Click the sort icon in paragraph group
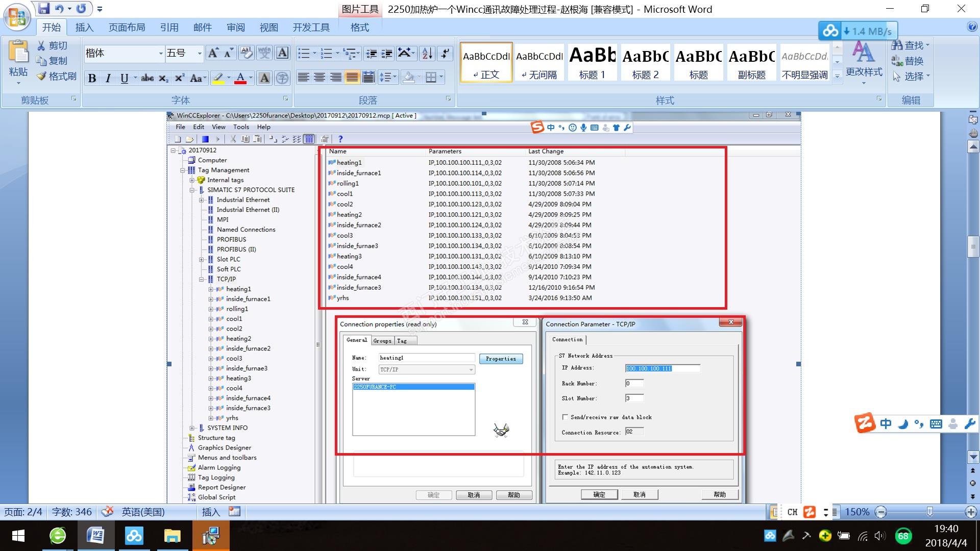The width and height of the screenshot is (980, 551). [x=428, y=53]
